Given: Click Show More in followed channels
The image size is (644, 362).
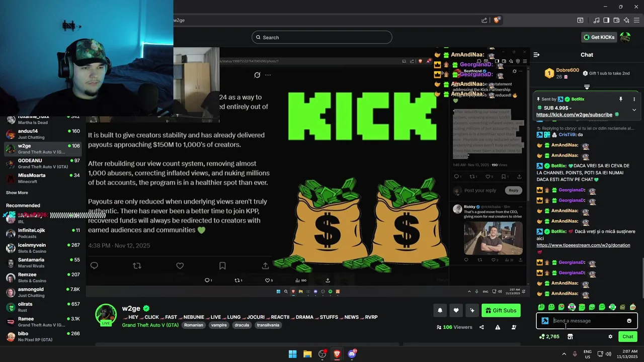Looking at the screenshot, I should (17, 193).
